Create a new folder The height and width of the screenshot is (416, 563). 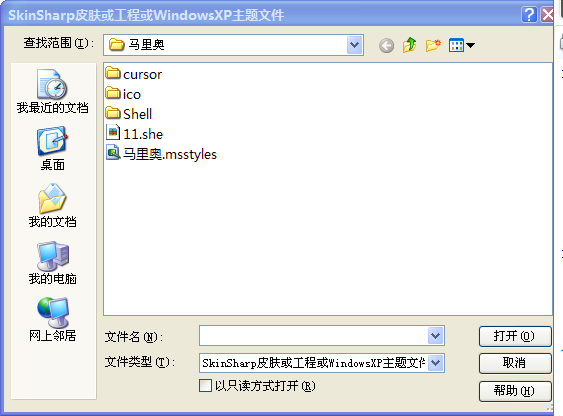pos(433,45)
